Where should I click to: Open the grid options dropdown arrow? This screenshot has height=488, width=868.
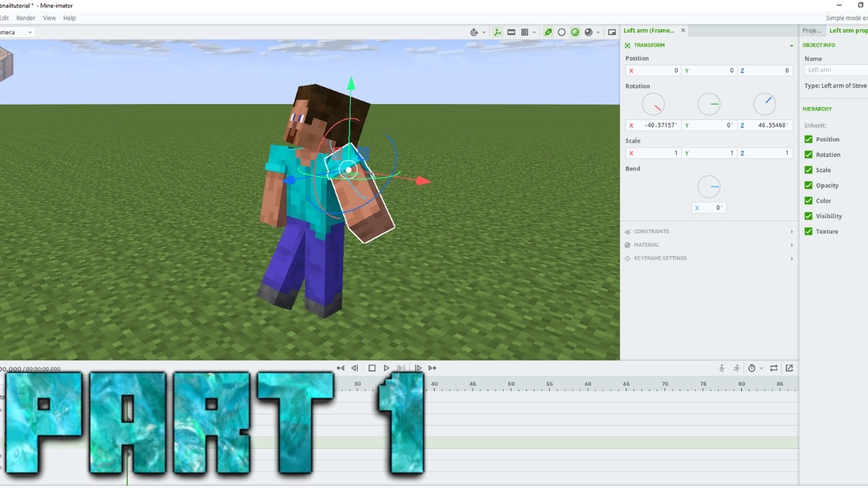tap(534, 33)
